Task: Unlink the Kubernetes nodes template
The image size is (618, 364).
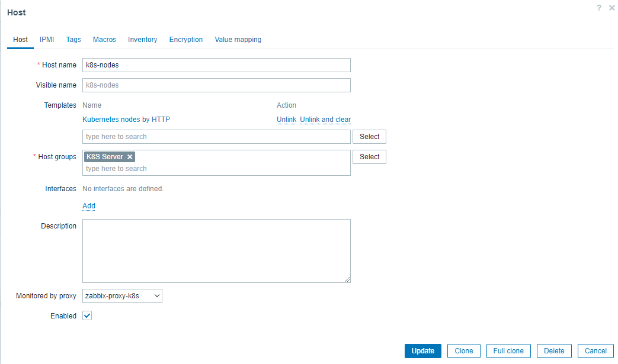Action: [x=287, y=119]
